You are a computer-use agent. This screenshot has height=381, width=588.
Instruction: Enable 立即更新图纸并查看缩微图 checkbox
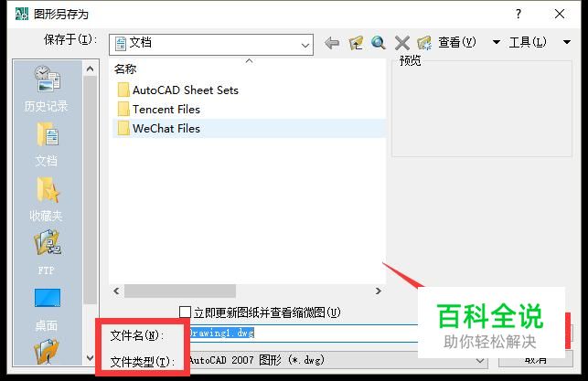185,312
